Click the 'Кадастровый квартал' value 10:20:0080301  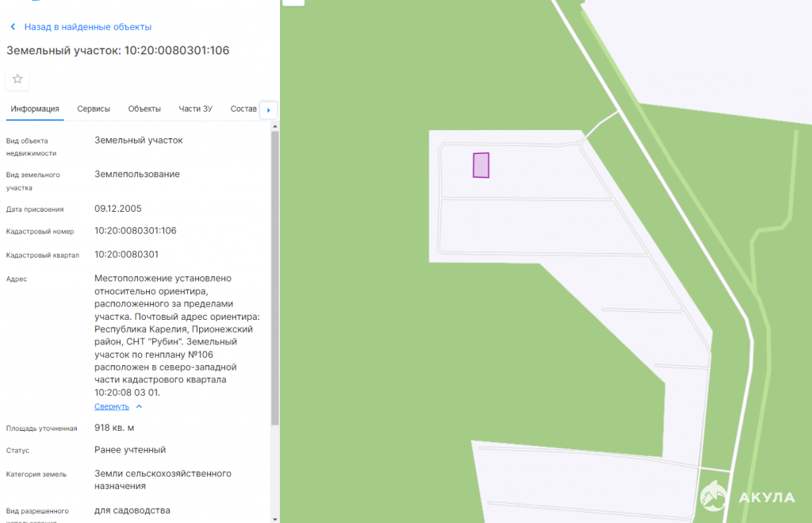[127, 255]
